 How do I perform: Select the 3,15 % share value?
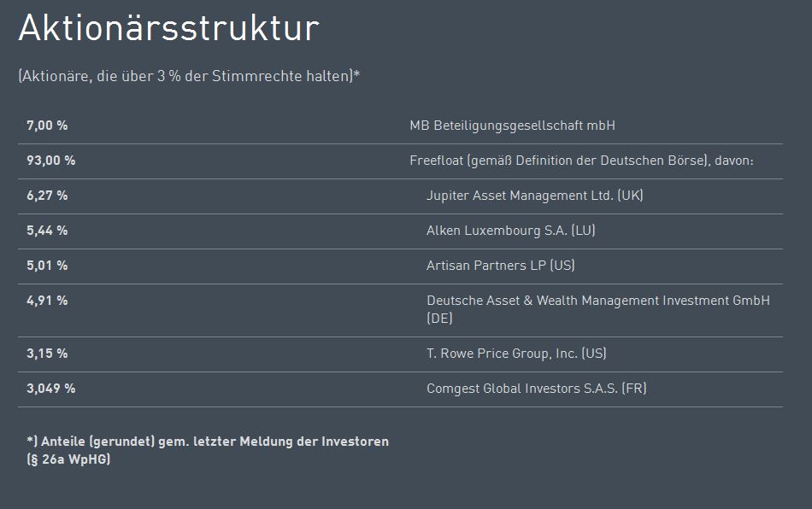pyautogui.click(x=47, y=354)
